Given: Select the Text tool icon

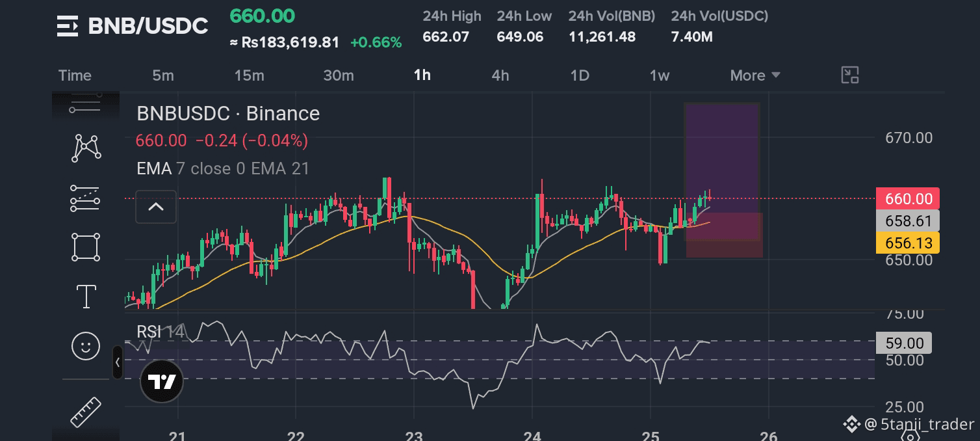Looking at the screenshot, I should [86, 297].
